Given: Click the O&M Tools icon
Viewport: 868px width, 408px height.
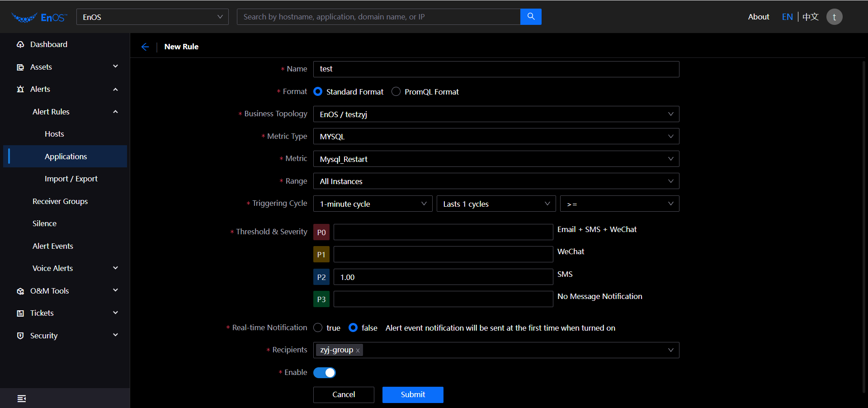Looking at the screenshot, I should (20, 291).
